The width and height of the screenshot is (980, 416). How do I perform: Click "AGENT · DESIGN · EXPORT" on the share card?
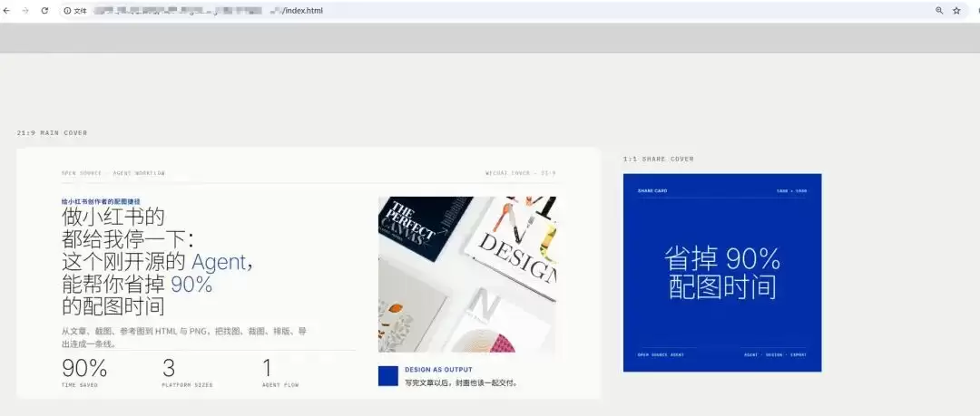[775, 354]
